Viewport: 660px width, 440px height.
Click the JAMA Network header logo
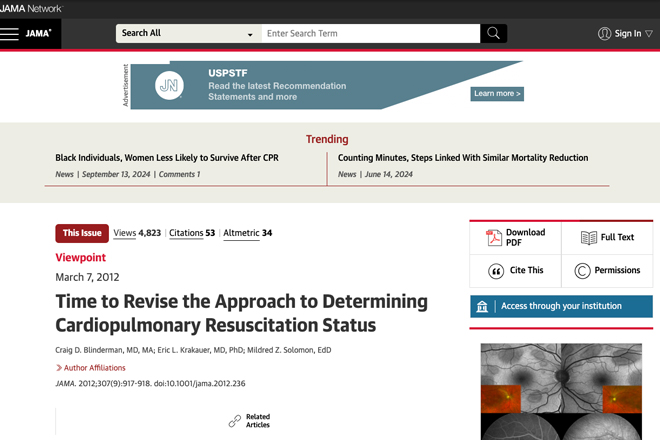(x=31, y=8)
